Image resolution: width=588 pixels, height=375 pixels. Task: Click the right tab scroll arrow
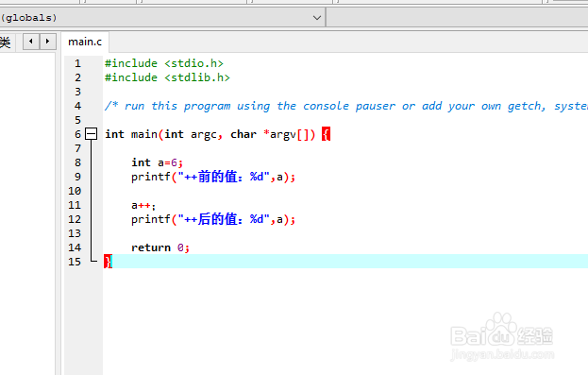tap(47, 42)
